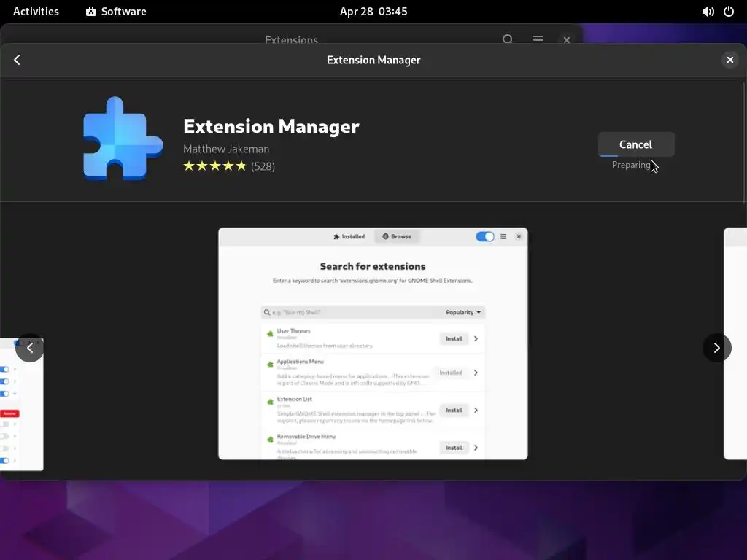Click developer name Matthew Jakeman

226,149
